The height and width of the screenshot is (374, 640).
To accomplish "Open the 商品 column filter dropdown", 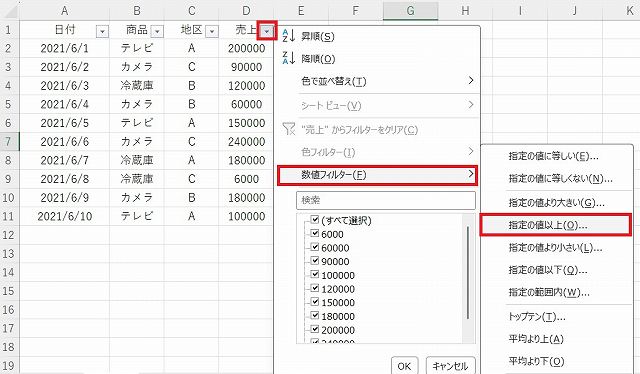I will [x=157, y=31].
